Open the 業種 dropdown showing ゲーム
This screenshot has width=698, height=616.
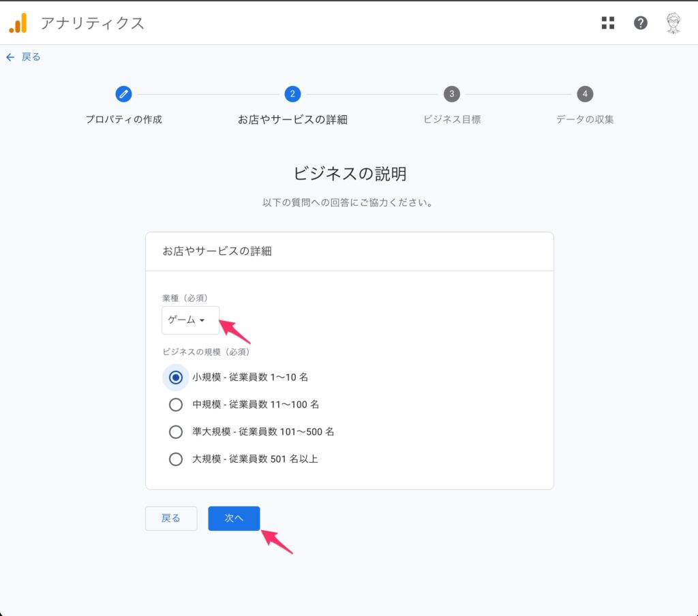tap(190, 320)
